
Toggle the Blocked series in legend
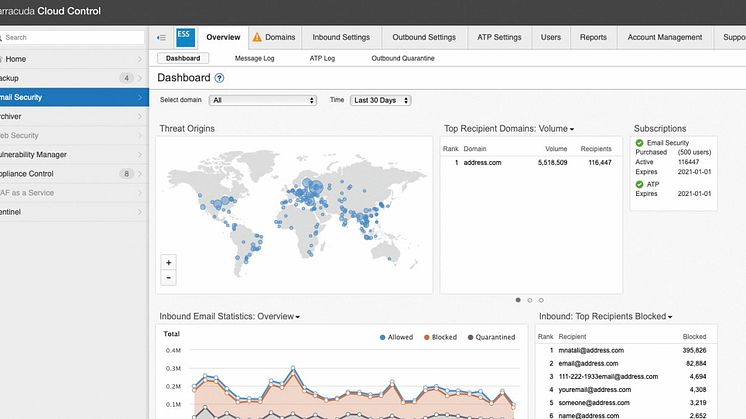pyautogui.click(x=441, y=337)
